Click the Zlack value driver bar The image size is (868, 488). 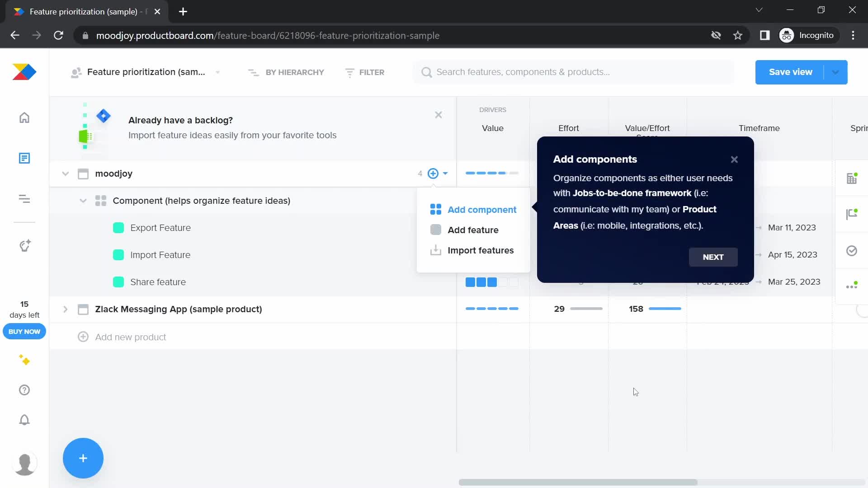(x=492, y=309)
